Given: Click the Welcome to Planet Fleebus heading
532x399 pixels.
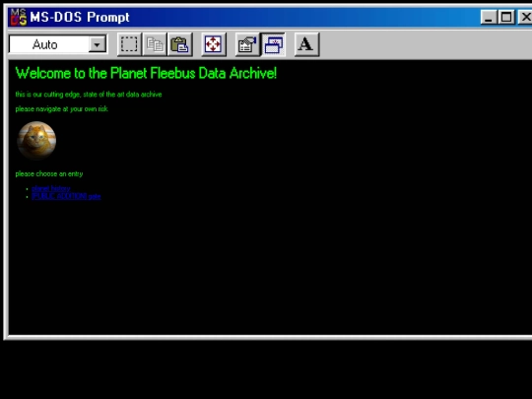Looking at the screenshot, I should (x=146, y=73).
